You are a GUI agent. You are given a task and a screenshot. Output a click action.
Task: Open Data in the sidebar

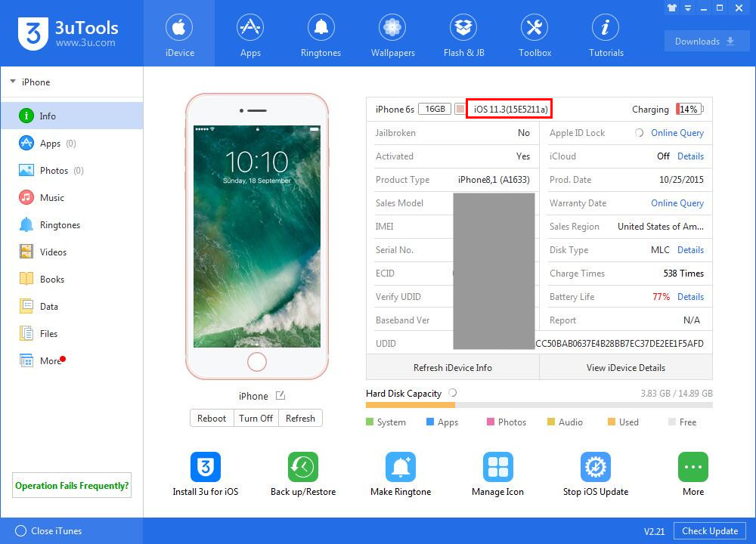(72, 307)
